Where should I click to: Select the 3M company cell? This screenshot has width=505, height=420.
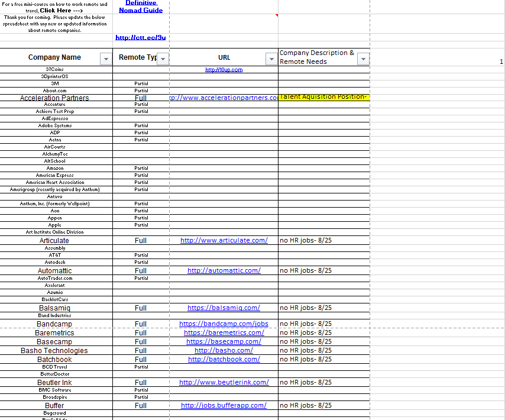pos(55,84)
